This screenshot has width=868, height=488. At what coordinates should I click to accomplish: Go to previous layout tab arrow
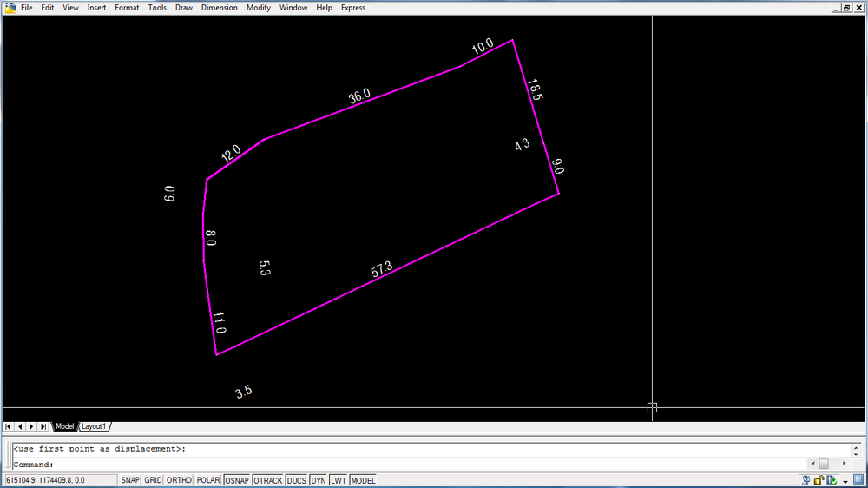(x=20, y=426)
